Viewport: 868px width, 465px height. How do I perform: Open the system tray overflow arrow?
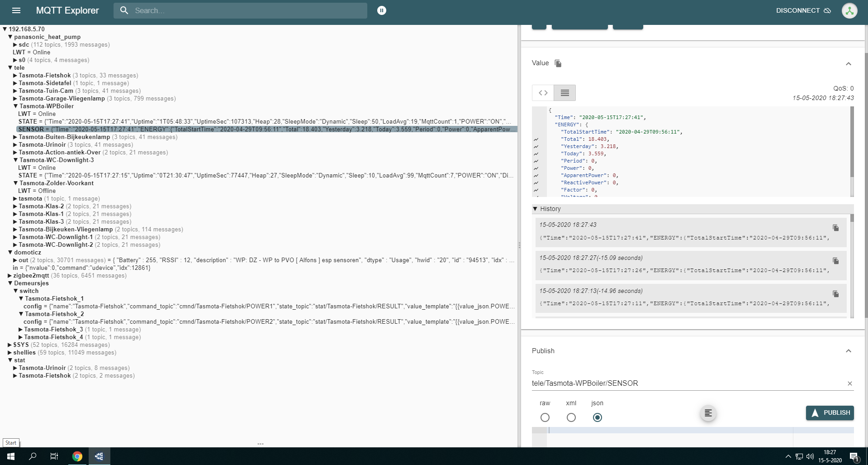pos(788,456)
